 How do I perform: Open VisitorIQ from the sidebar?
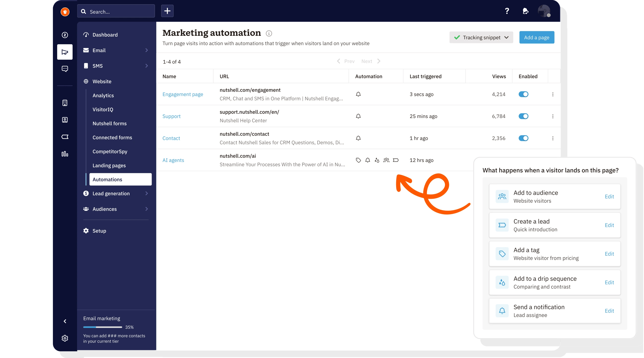click(103, 109)
